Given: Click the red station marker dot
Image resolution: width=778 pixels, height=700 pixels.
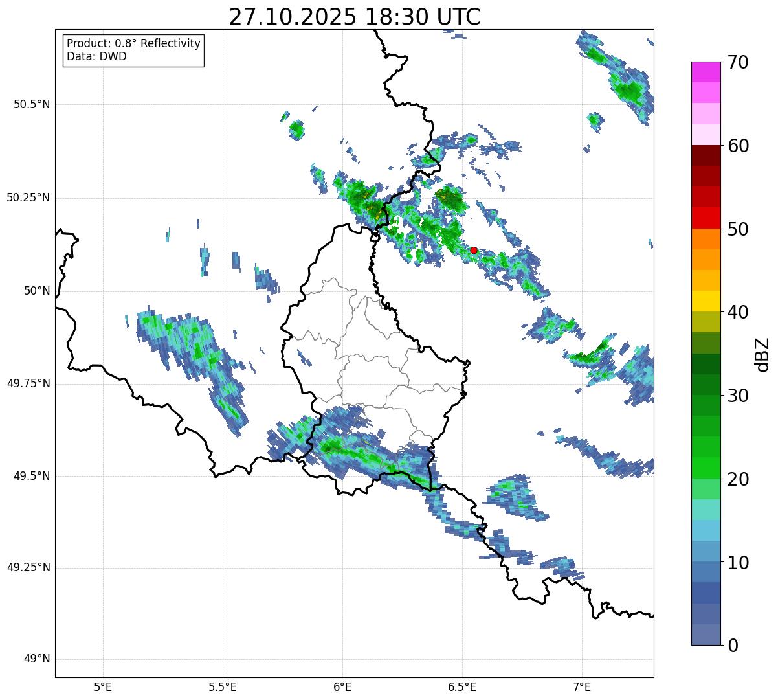Looking at the screenshot, I should click(474, 250).
